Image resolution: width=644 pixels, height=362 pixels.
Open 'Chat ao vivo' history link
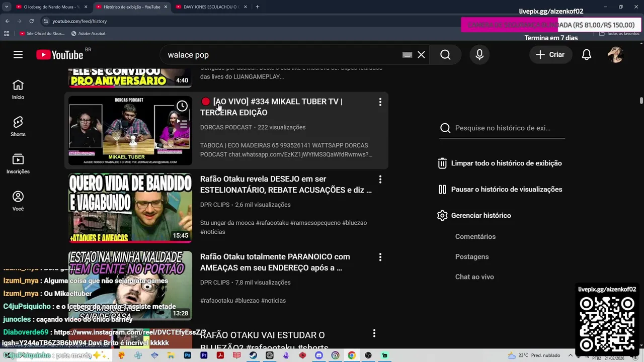click(x=474, y=277)
